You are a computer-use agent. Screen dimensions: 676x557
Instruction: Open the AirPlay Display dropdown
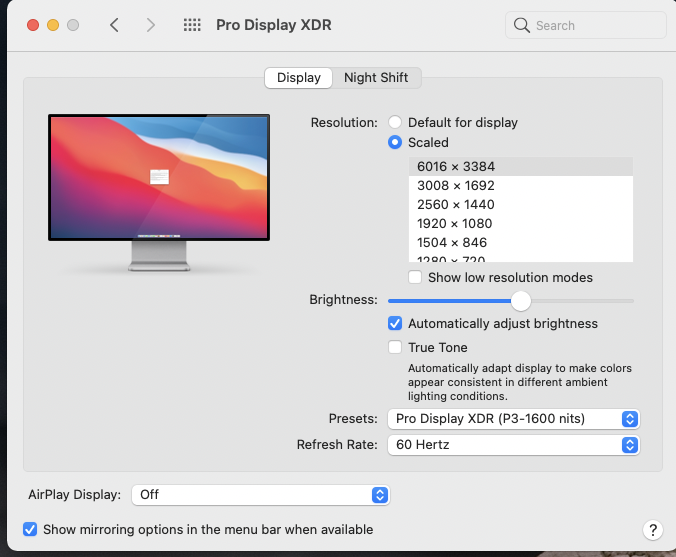pyautogui.click(x=260, y=495)
